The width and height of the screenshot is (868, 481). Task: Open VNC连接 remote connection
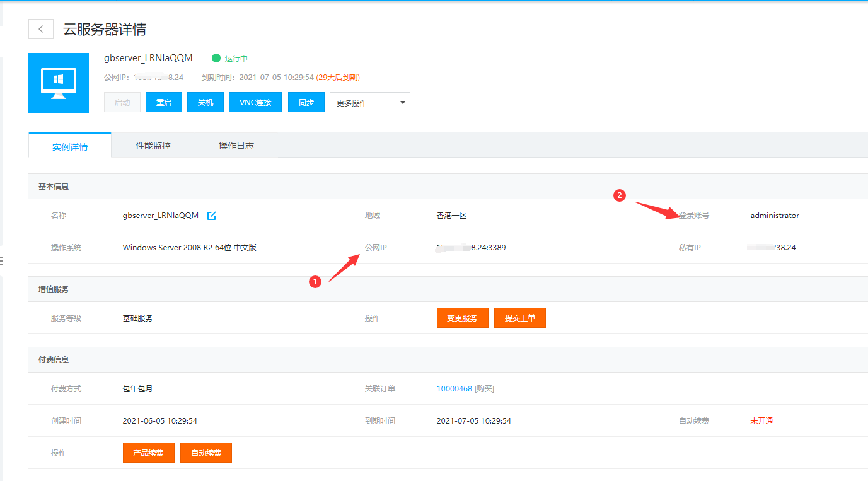pos(255,102)
